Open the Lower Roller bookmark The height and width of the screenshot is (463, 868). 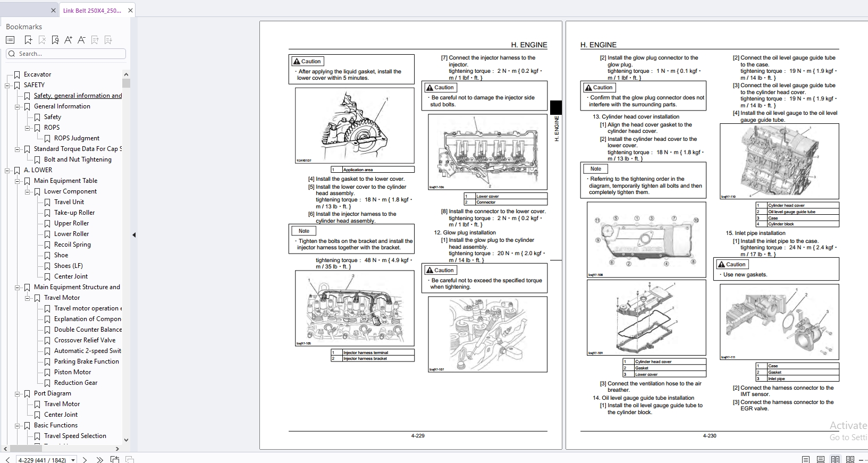(71, 234)
